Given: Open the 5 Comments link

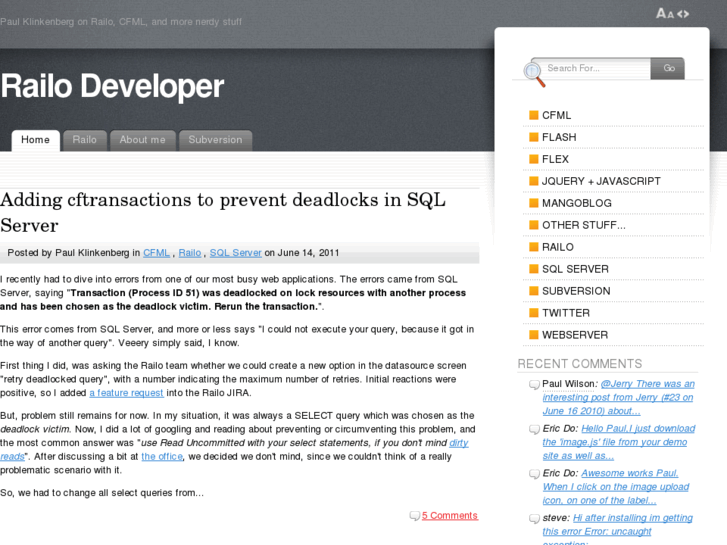Looking at the screenshot, I should point(450,516).
